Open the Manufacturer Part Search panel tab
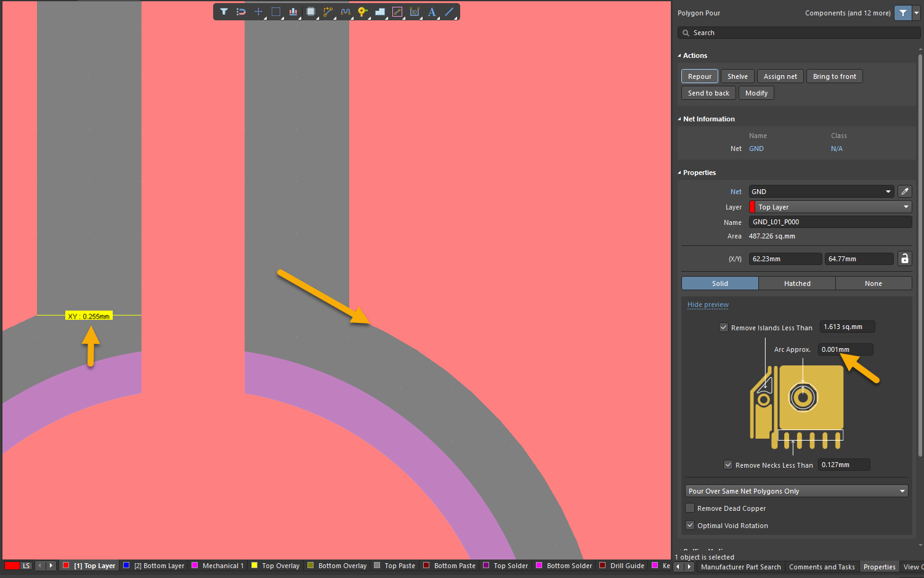The image size is (924, 578). click(740, 567)
